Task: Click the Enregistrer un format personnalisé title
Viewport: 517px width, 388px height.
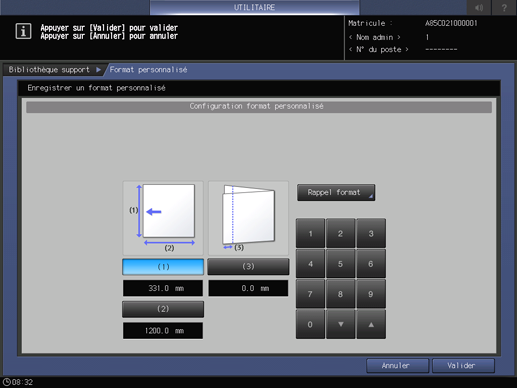Action: click(96, 88)
